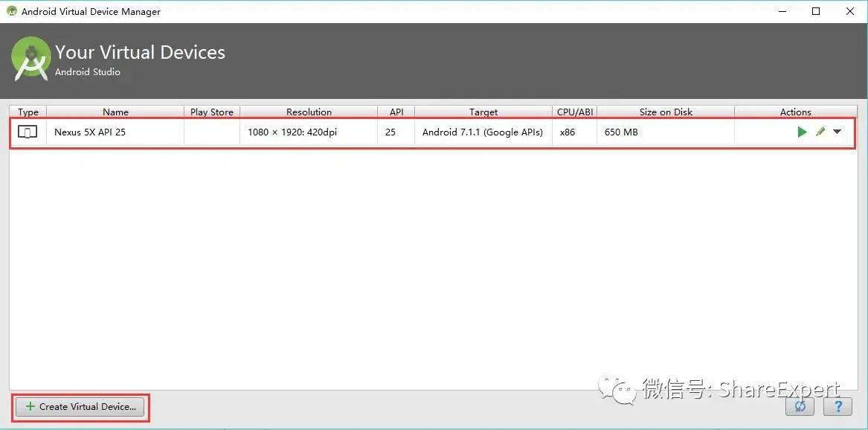Sort by Size on Disk column header
This screenshot has width=868, height=430.
(666, 112)
